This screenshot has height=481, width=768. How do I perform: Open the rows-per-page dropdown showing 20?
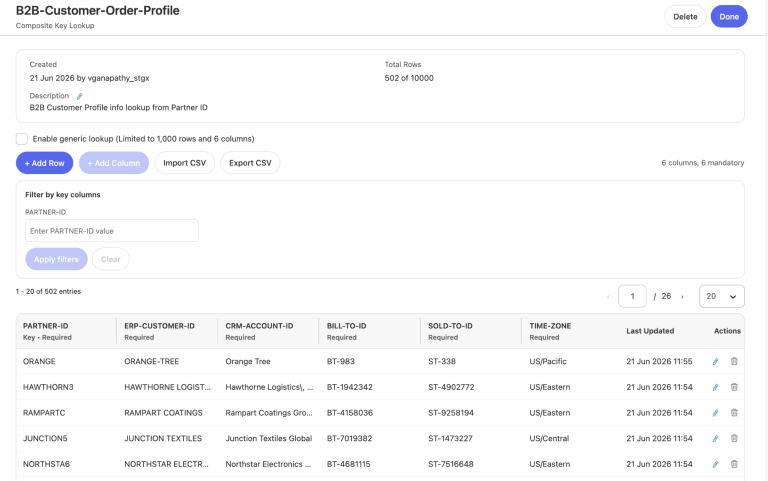(x=721, y=296)
